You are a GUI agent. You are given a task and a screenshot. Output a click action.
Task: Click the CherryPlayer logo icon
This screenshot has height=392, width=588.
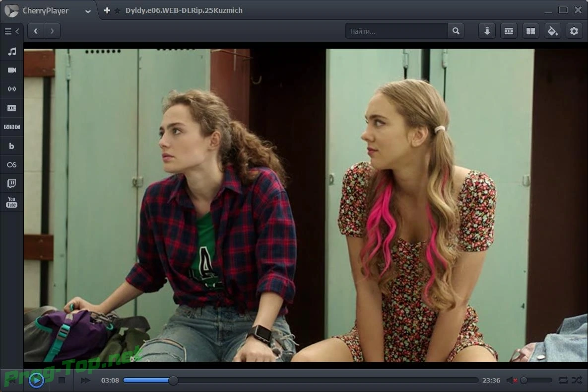coord(11,10)
